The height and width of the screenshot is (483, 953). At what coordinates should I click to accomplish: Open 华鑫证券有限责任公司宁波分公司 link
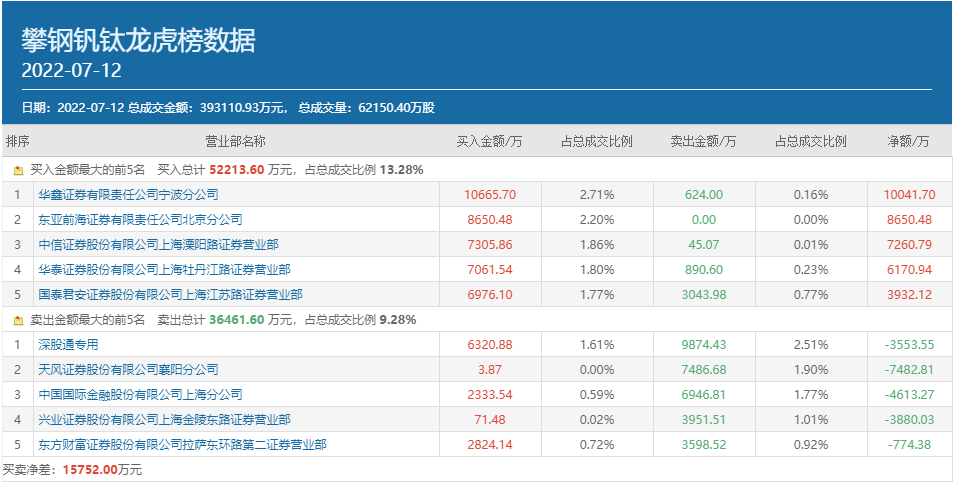[128, 194]
